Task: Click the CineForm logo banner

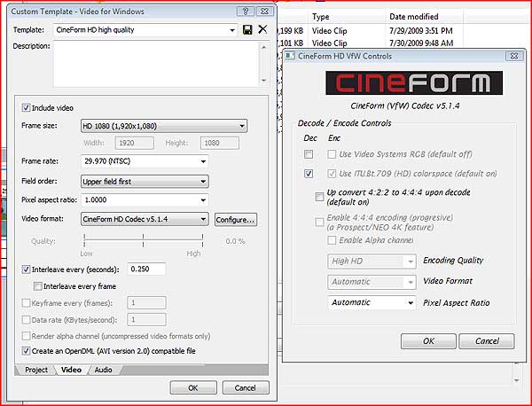Action: tap(414, 82)
